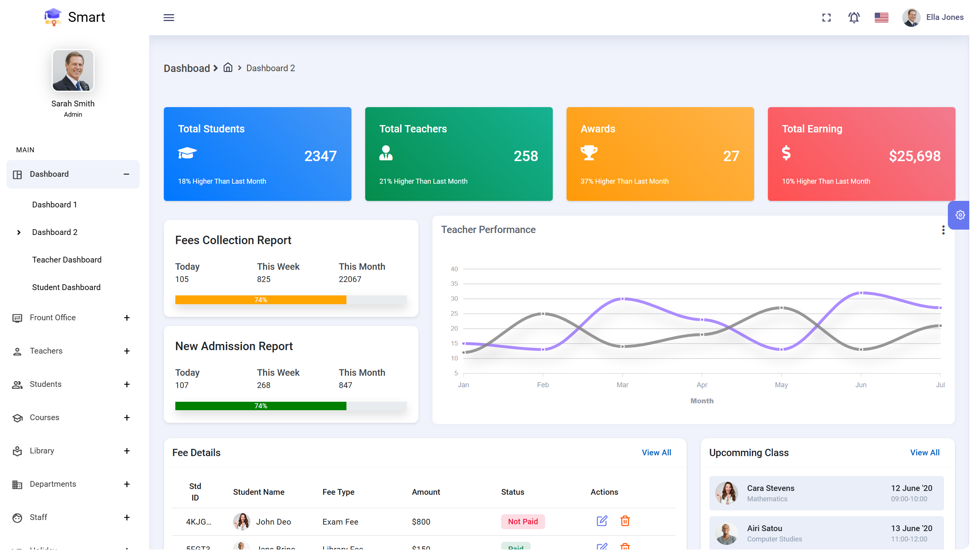The height and width of the screenshot is (551, 980).
Task: Open the Teacher Dashboard page
Action: click(x=67, y=259)
